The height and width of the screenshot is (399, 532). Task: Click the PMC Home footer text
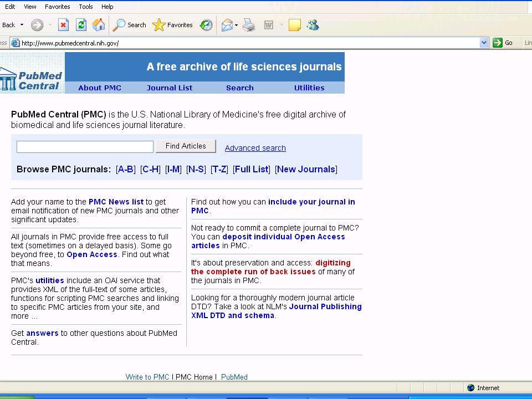[194, 377]
